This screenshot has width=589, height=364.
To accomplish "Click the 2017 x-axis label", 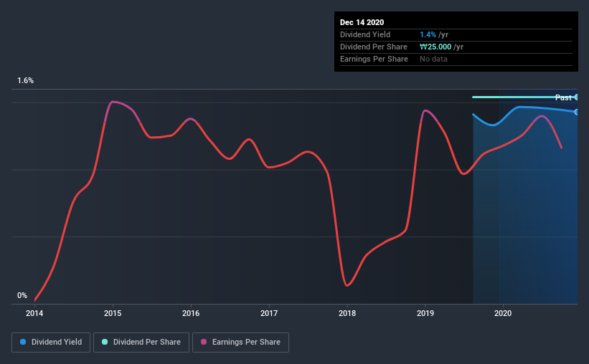I will coord(269,313).
